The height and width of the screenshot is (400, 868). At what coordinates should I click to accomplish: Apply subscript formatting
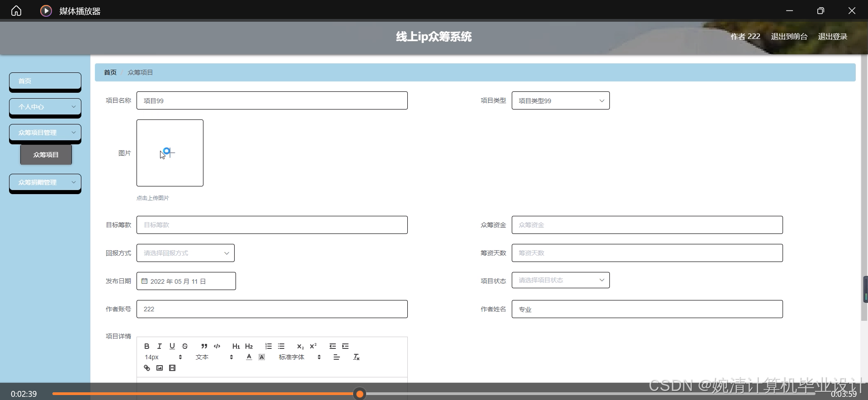[300, 346]
